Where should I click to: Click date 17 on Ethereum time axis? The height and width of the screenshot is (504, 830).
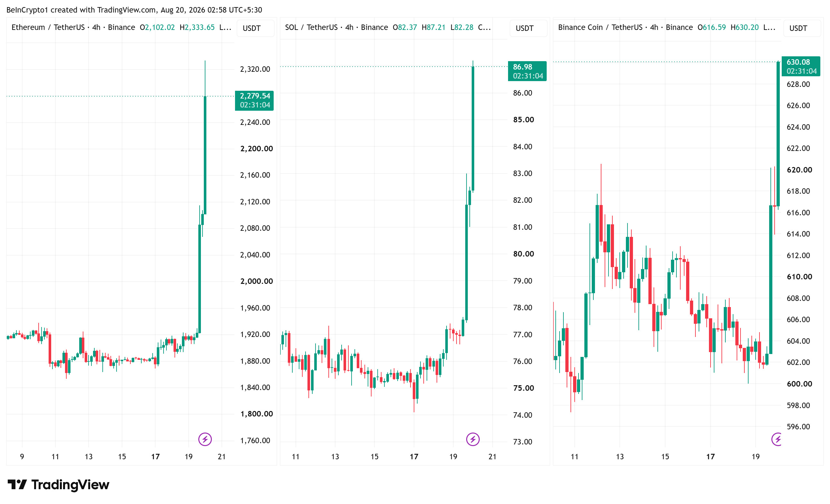(155, 457)
